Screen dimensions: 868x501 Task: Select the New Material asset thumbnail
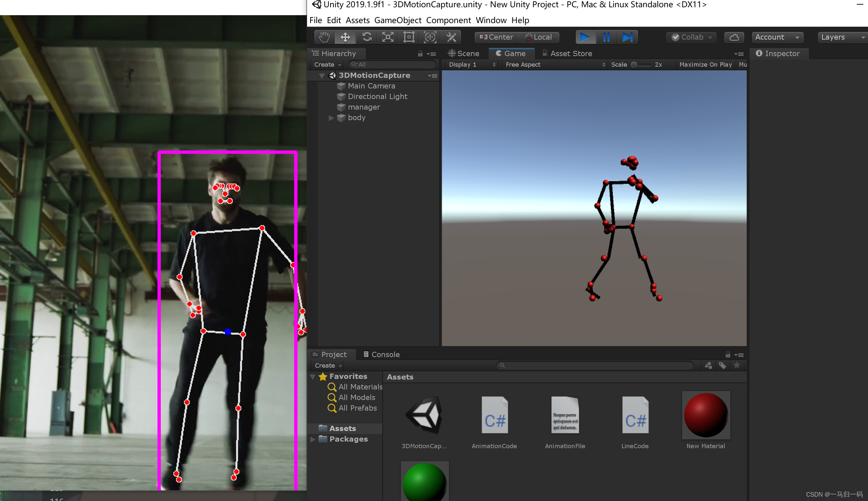(706, 415)
